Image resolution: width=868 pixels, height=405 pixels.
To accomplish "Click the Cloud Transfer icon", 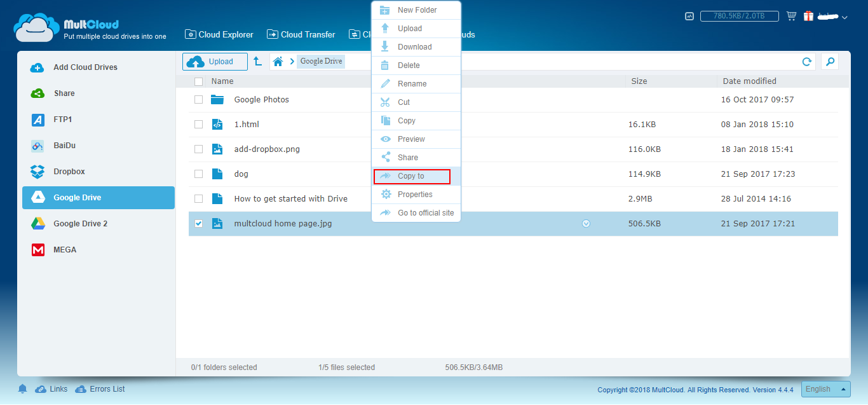I will click(273, 34).
